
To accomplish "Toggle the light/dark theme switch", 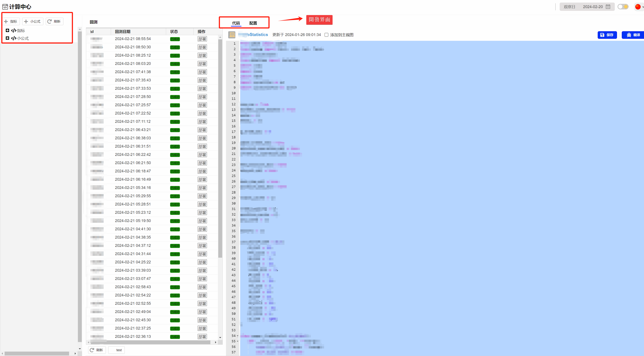I will [x=623, y=7].
